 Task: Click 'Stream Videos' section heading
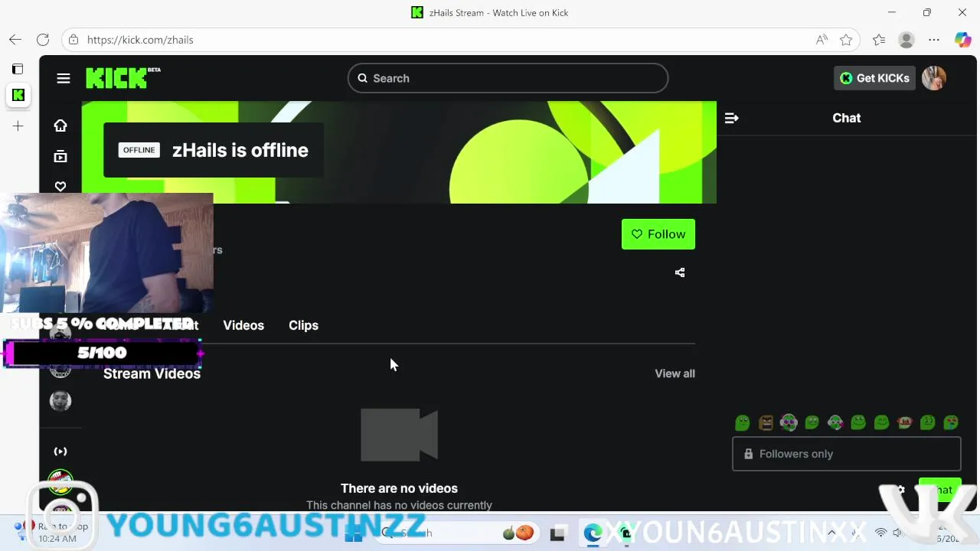click(152, 373)
